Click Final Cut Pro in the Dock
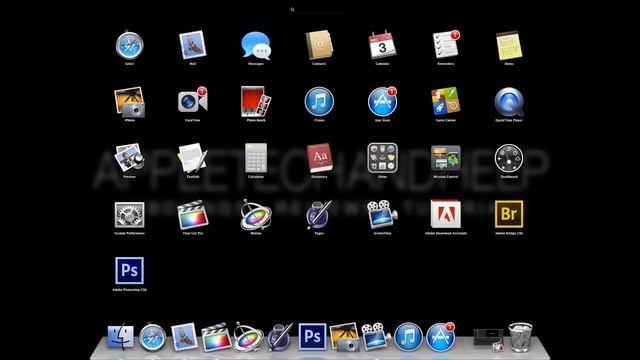This screenshot has height=360, width=640. (216, 338)
